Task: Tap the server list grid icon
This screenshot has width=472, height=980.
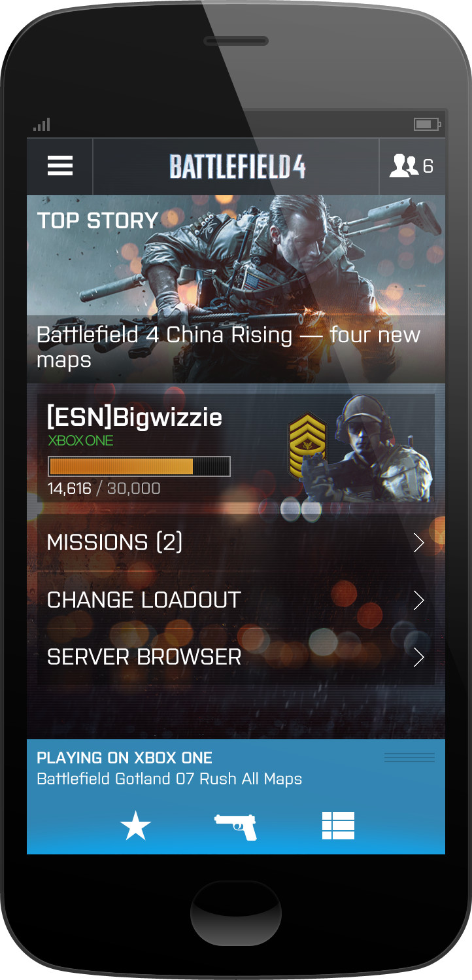Action: 338,826
